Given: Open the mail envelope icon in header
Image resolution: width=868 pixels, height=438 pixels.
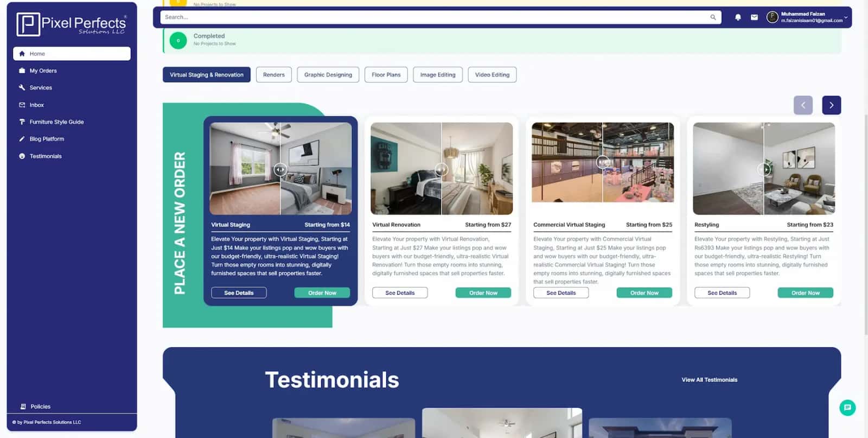Looking at the screenshot, I should pos(754,17).
